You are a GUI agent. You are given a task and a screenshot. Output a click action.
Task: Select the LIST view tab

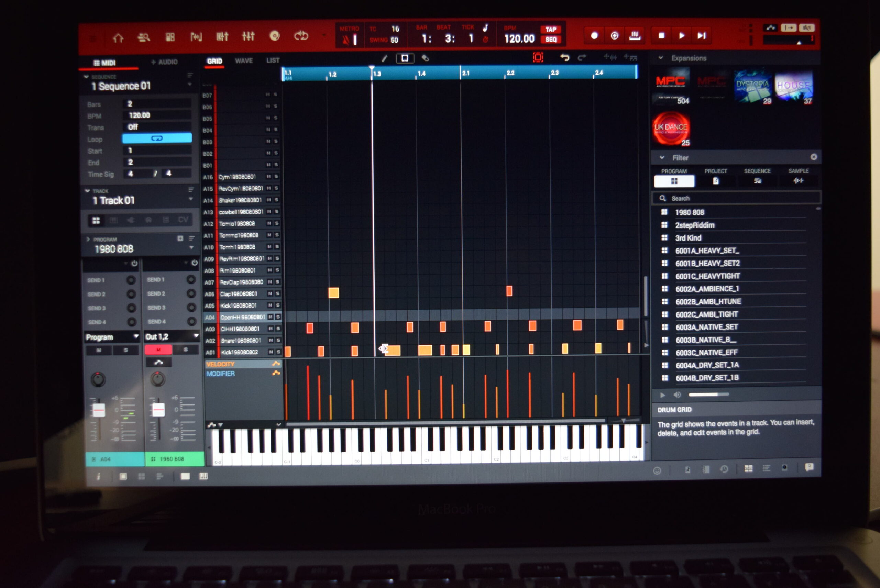(x=273, y=60)
